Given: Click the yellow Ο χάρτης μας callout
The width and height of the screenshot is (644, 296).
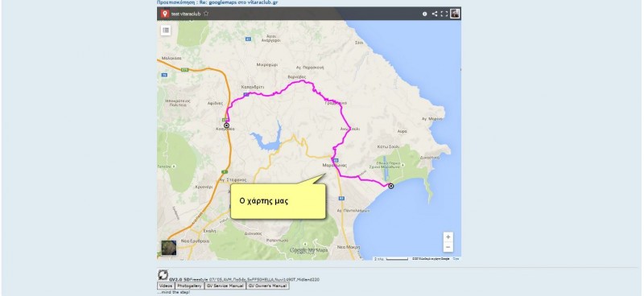Looking at the screenshot, I should [278, 201].
